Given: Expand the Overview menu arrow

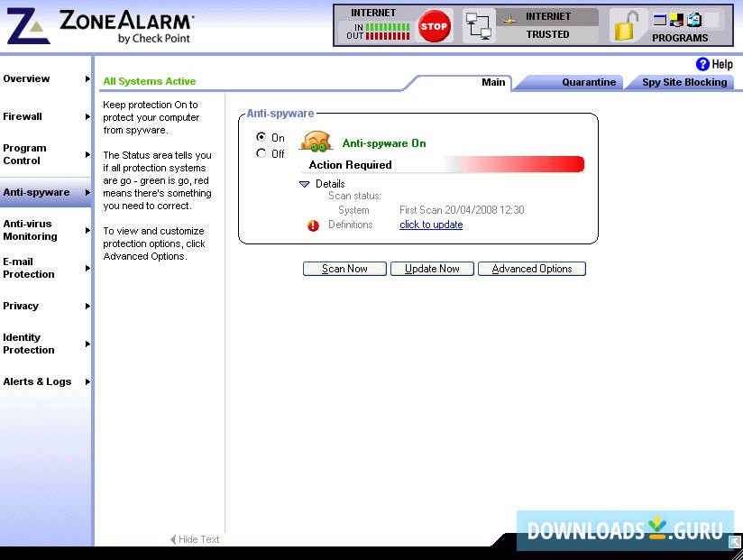Looking at the screenshot, I should [x=87, y=78].
